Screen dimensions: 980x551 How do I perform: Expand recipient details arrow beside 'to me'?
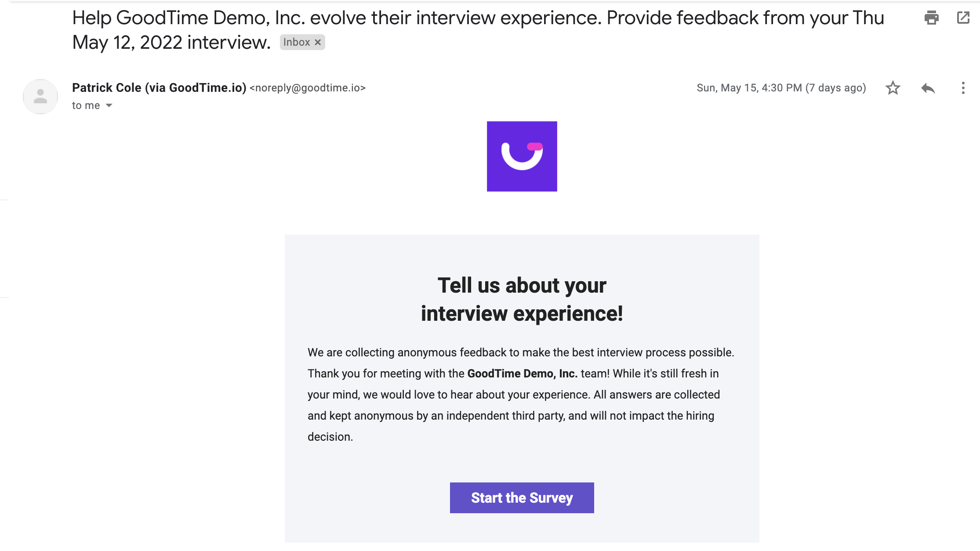click(109, 105)
